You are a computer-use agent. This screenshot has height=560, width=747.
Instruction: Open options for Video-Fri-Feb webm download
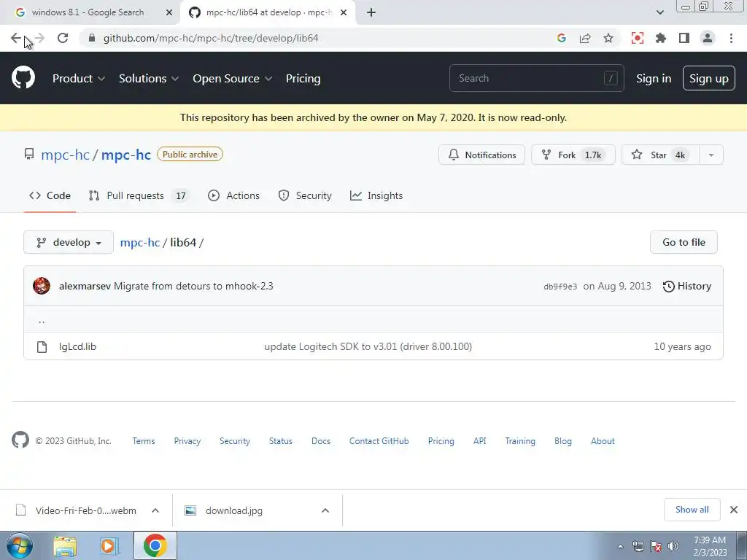(x=155, y=510)
